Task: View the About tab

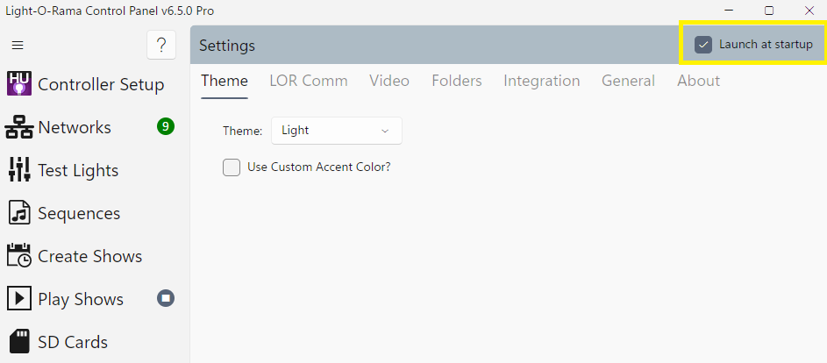Action: point(698,81)
